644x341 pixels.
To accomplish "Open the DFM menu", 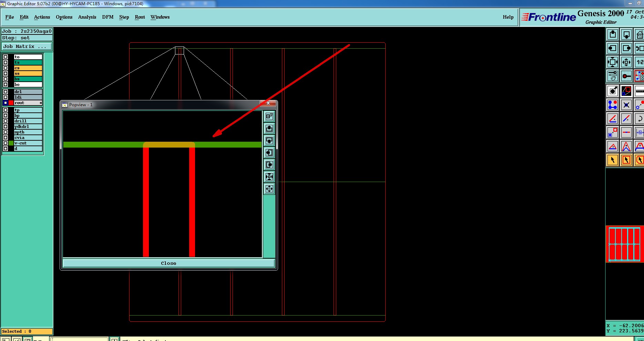I will pyautogui.click(x=108, y=17).
